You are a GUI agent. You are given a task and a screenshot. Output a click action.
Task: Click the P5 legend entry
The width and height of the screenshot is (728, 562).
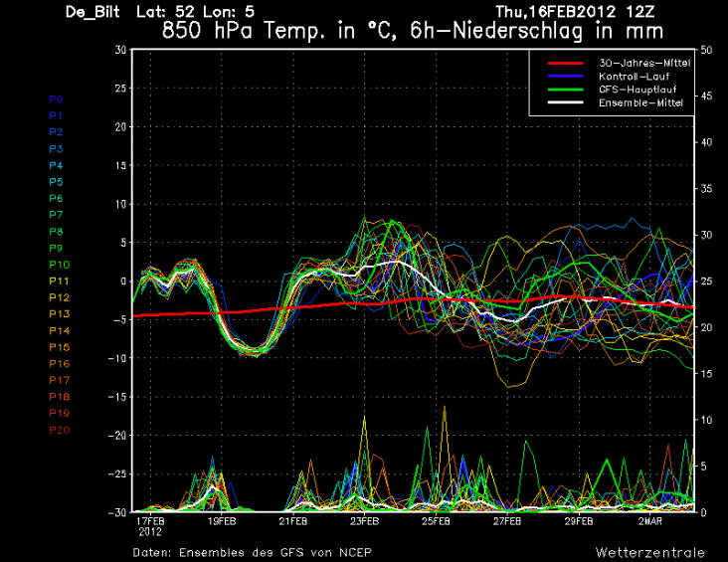pos(56,182)
